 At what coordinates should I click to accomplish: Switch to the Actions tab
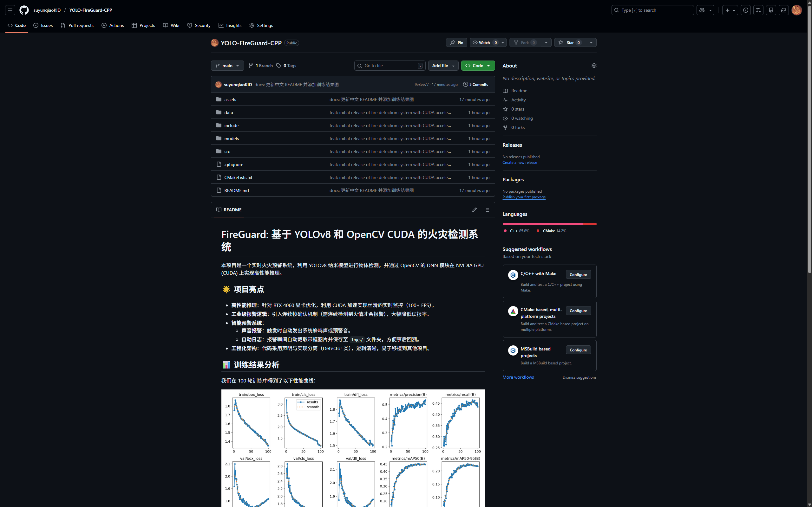(x=113, y=25)
